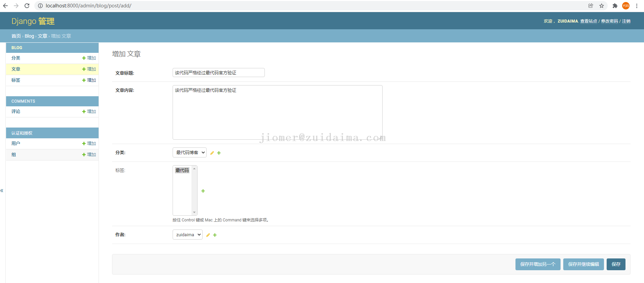Go to 文章 in the breadcrumb

[42, 36]
